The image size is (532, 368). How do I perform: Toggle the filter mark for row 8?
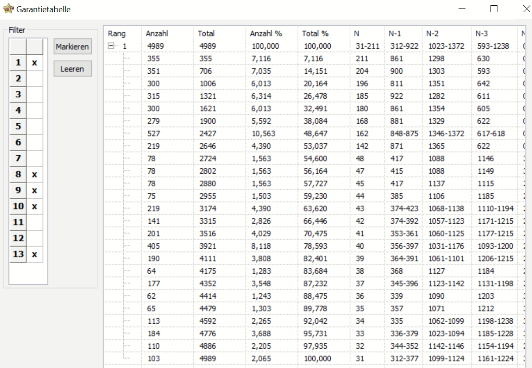tap(35, 174)
